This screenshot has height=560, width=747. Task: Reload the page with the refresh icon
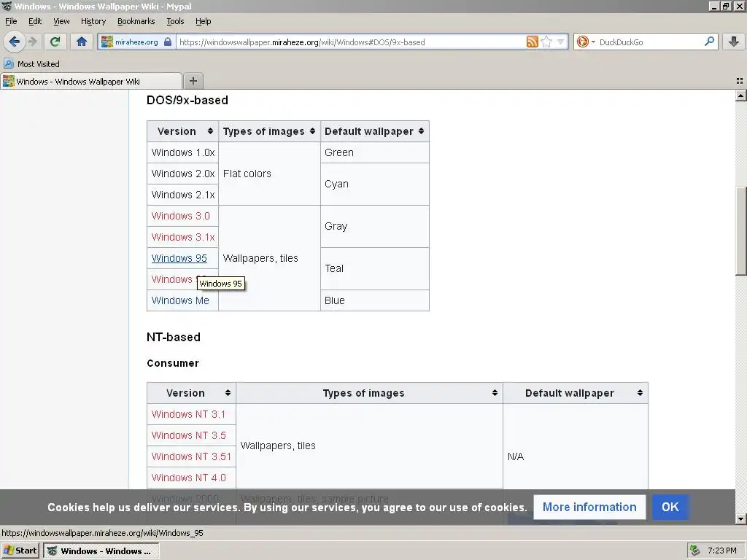55,42
